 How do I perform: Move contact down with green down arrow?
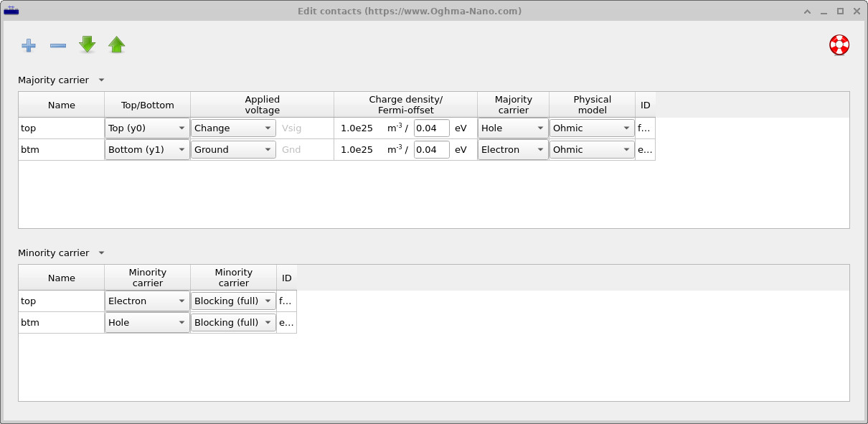(x=88, y=45)
